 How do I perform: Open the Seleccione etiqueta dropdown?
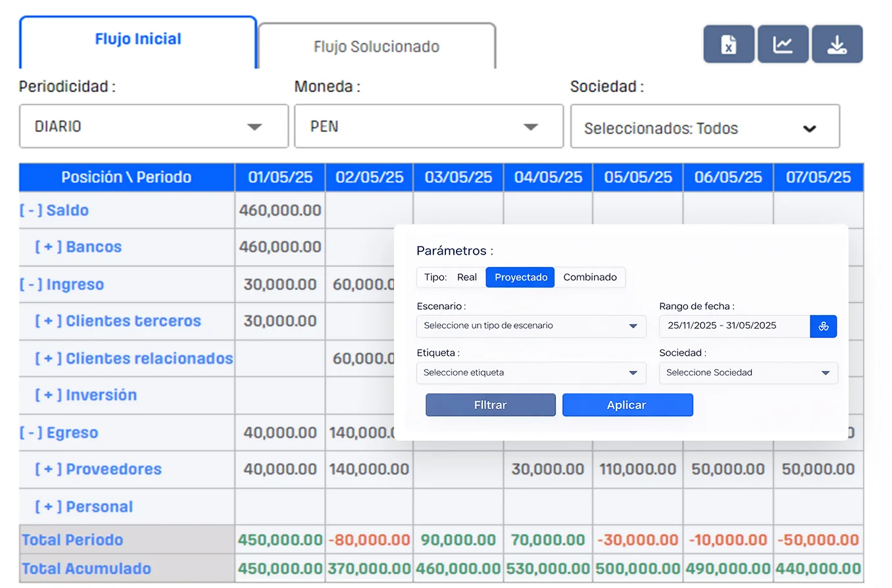[531, 373]
